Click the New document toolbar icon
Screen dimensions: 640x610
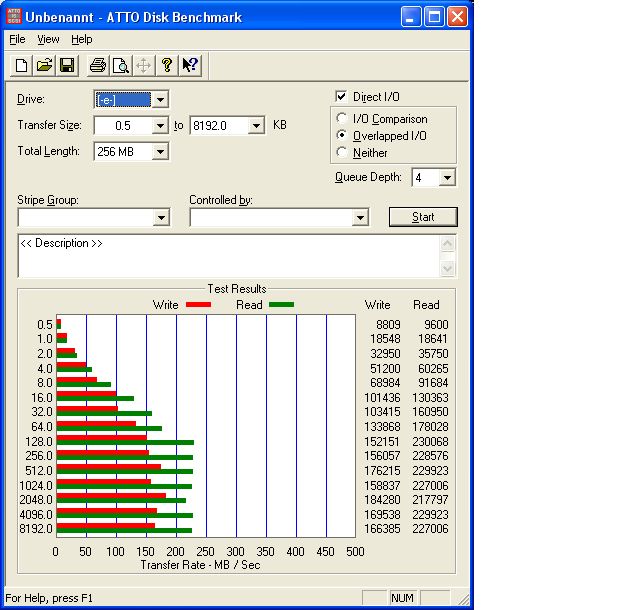(x=22, y=65)
